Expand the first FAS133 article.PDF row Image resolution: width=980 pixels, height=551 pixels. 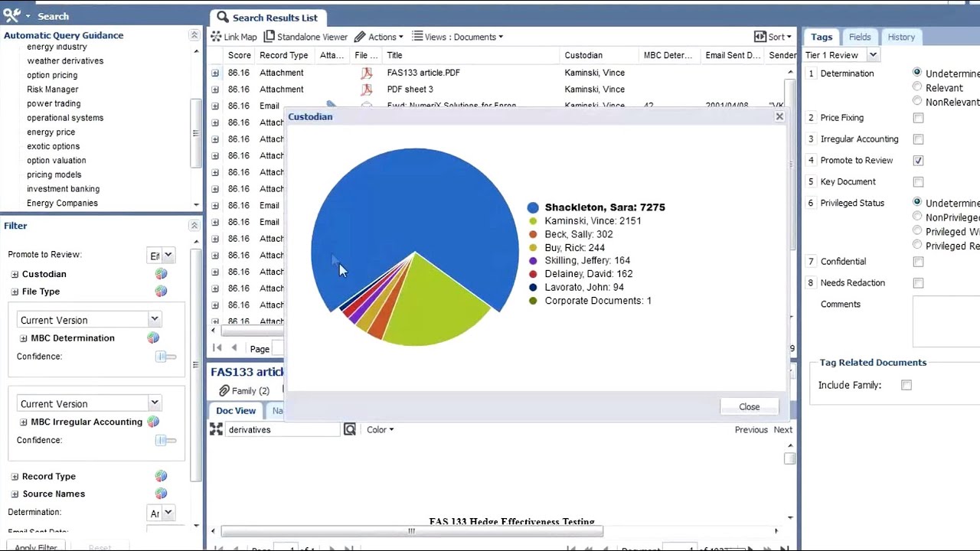tap(215, 73)
